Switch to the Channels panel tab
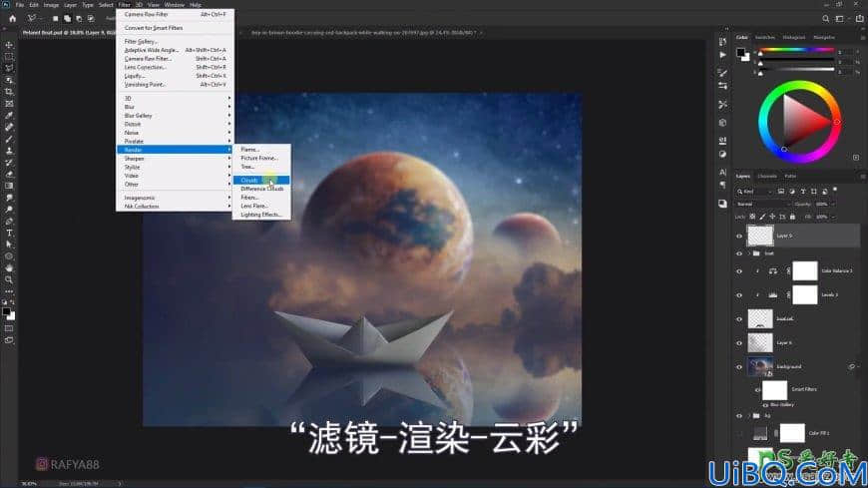This screenshot has height=488, width=868. pyautogui.click(x=767, y=177)
